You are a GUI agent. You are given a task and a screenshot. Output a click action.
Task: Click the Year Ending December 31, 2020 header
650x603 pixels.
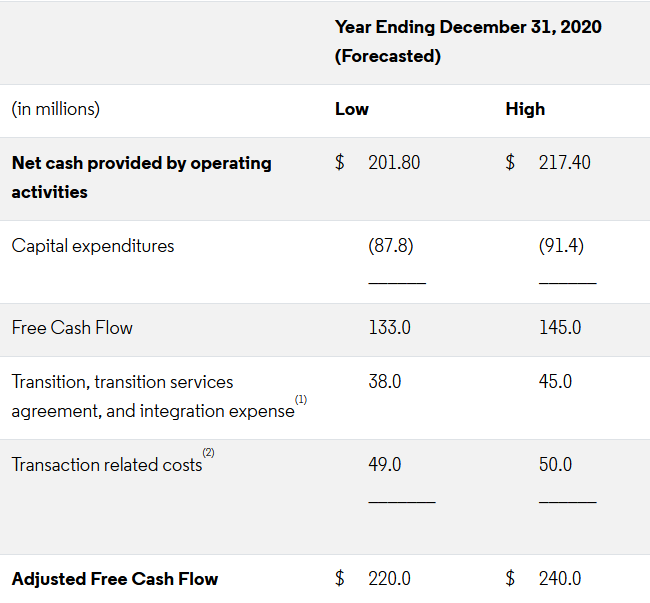468,41
